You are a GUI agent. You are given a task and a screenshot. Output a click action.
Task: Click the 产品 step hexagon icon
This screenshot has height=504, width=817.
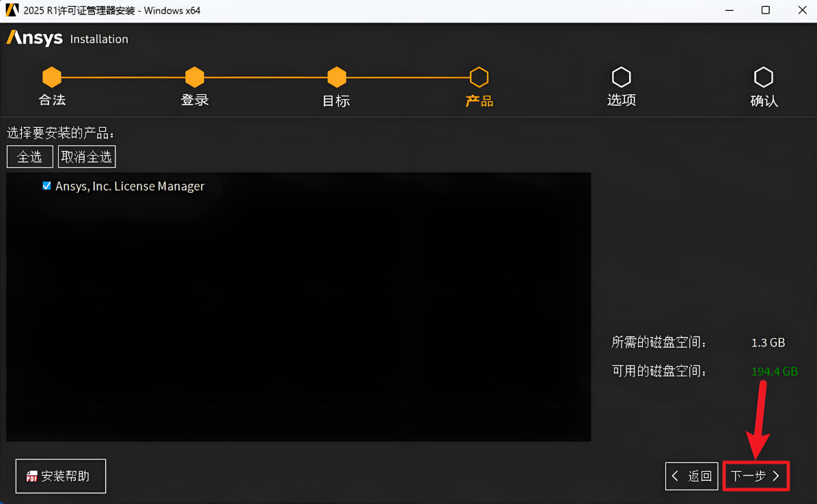[x=479, y=77]
